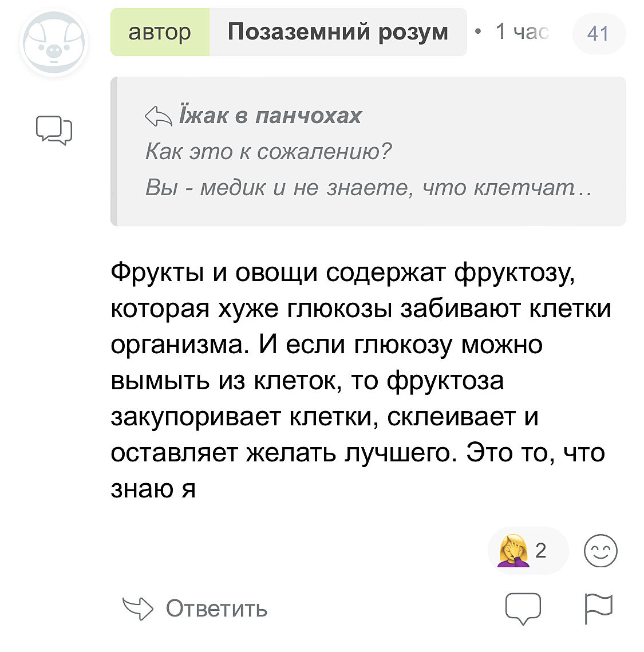The width and height of the screenshot is (644, 652).
Task: Click the grey left border of the quote
Action: [x=114, y=152]
